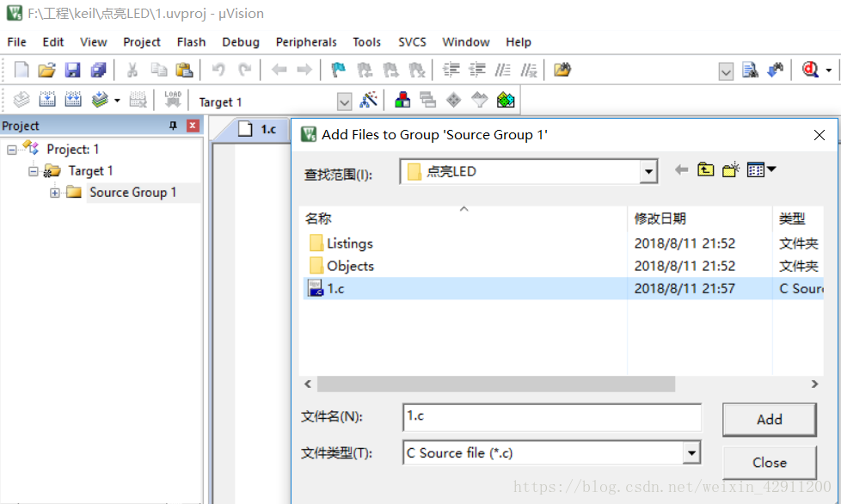Switch to the 1.c editor tab

257,129
